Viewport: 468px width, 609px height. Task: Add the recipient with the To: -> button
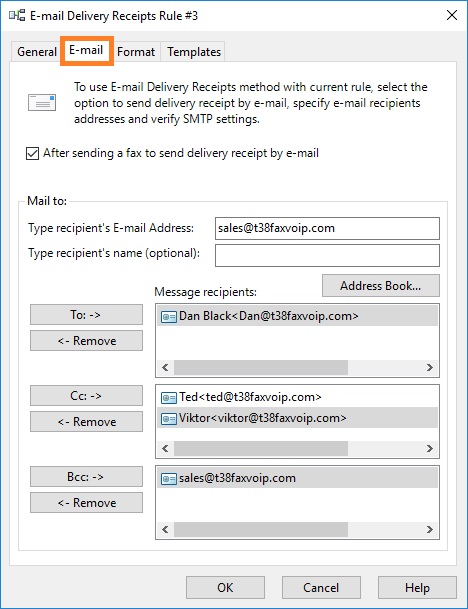click(86, 315)
